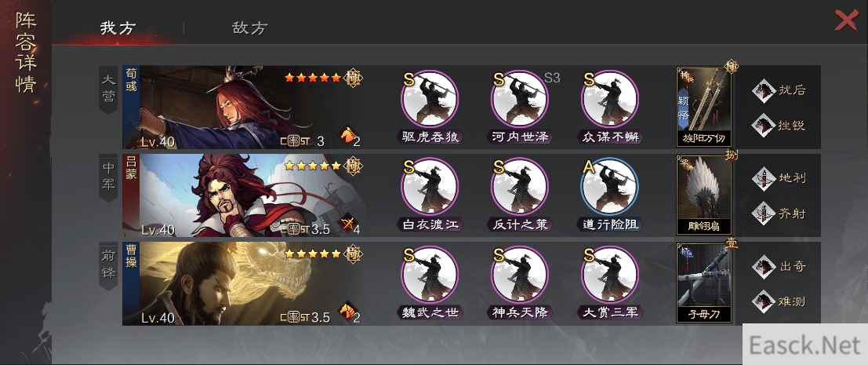Select 曹操 hero portrait
868x365 pixels.
pyautogui.click(x=244, y=283)
